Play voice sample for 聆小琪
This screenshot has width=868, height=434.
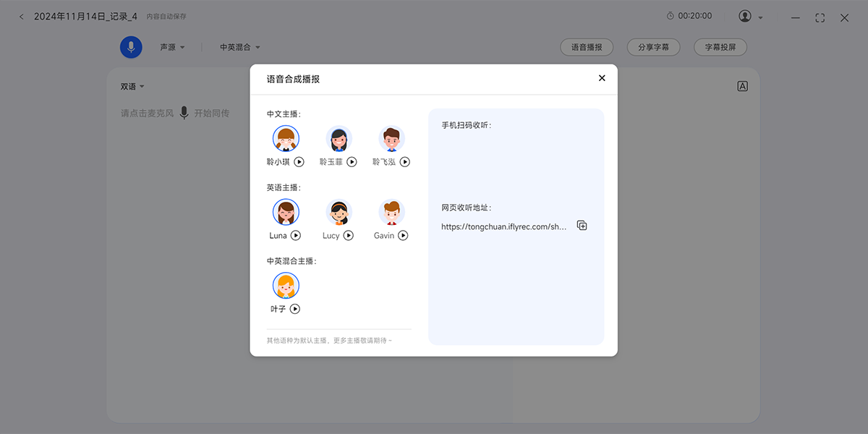pyautogui.click(x=299, y=162)
